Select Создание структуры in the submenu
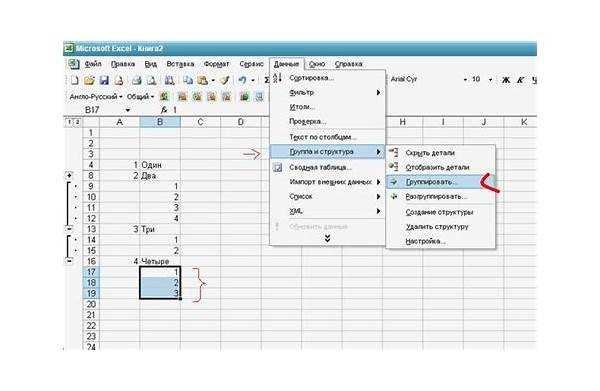Screen dimensions: 600x391 coord(440,212)
